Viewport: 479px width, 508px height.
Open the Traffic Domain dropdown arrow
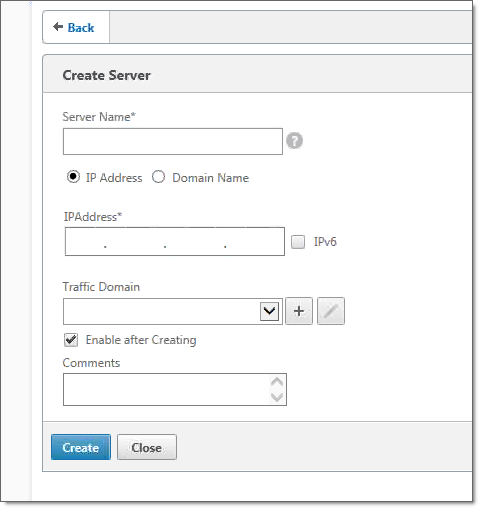click(269, 311)
